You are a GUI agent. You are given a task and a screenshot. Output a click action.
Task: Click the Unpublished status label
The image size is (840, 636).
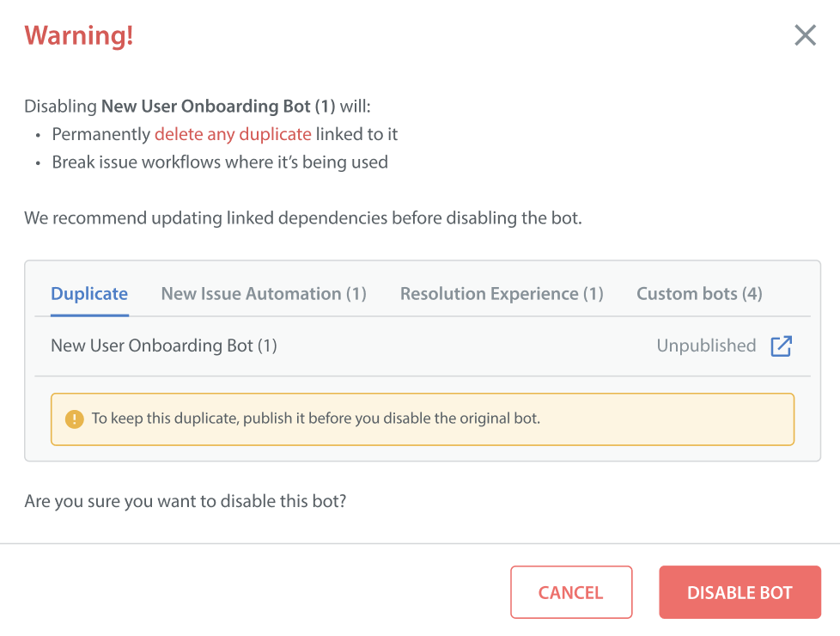point(706,346)
